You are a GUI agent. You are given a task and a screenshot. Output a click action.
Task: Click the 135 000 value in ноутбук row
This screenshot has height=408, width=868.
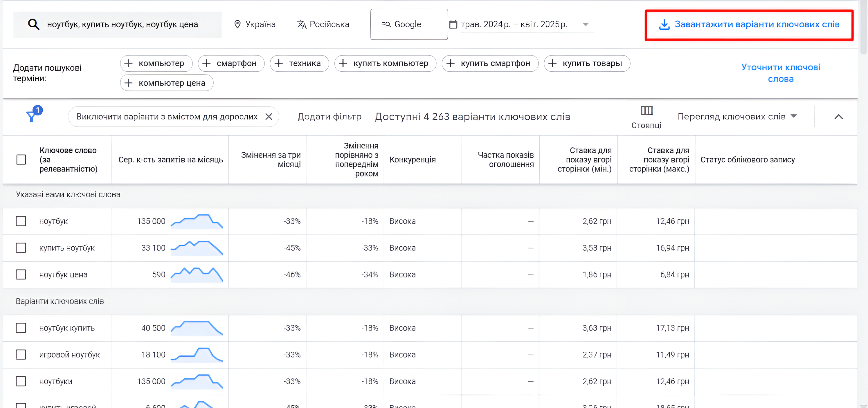tap(151, 221)
